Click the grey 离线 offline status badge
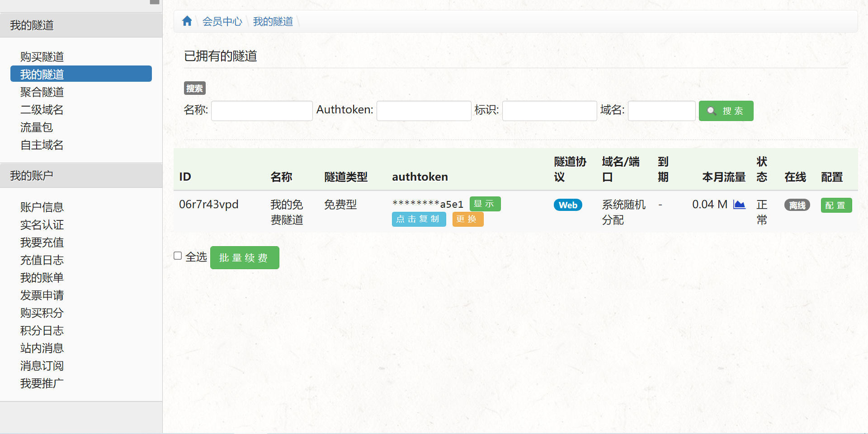Viewport: 868px width, 434px height. pyautogui.click(x=797, y=205)
